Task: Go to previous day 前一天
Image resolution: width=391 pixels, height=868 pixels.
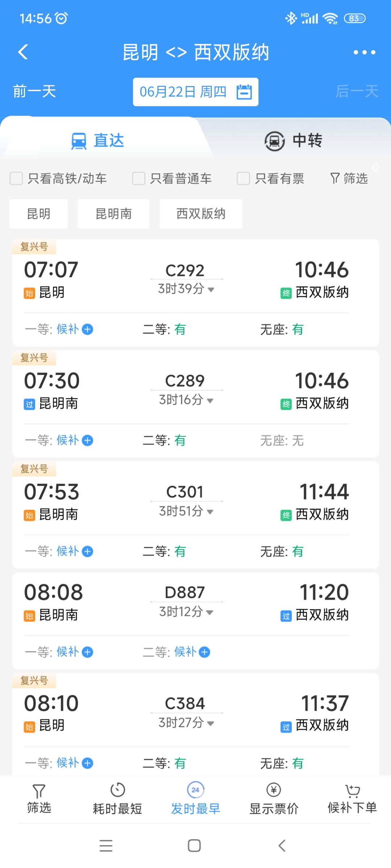Action: [34, 92]
